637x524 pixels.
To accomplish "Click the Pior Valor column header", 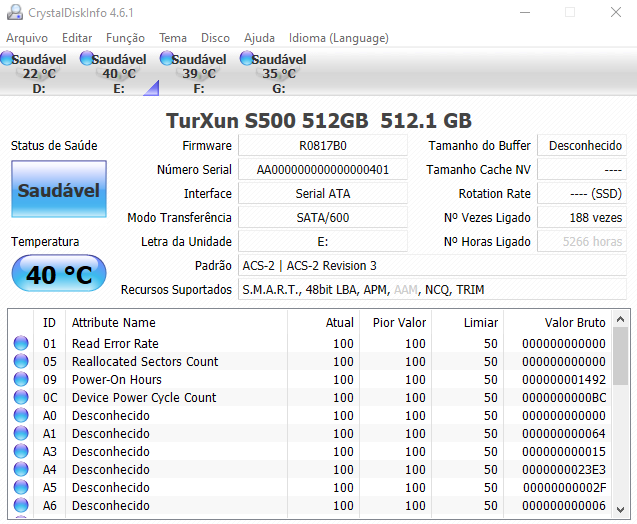I will click(x=396, y=323).
